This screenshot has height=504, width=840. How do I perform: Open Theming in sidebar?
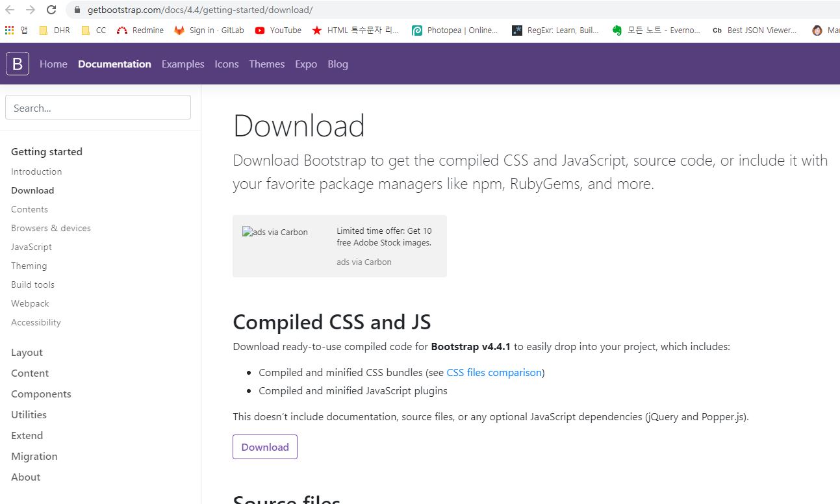29,266
